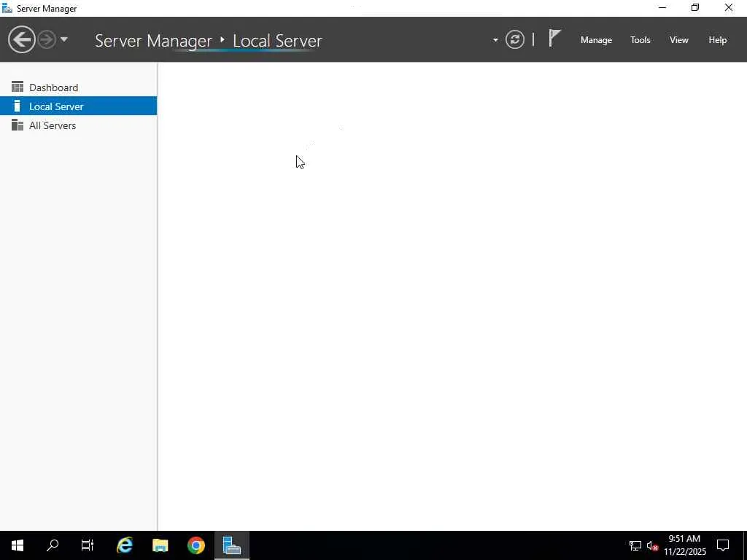Screen dimensions: 747x560
Task: Open the View menu
Action: point(679,40)
